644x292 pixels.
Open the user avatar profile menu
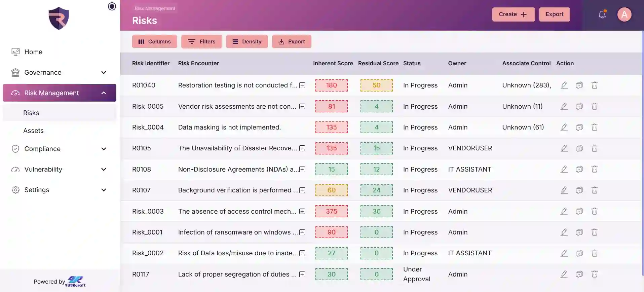[624, 14]
